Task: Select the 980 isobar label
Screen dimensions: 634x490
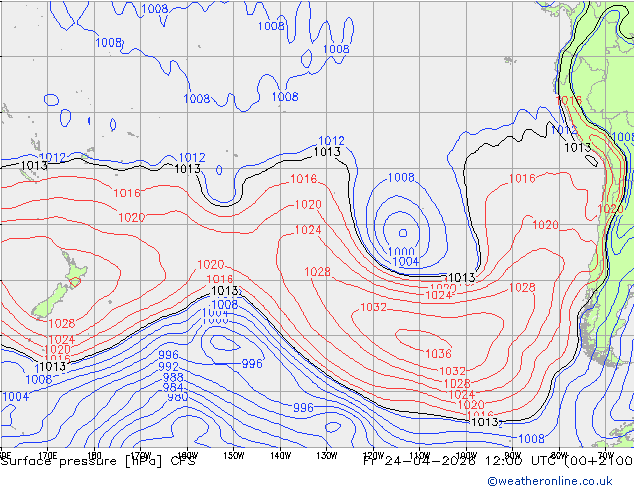Action: click(178, 397)
